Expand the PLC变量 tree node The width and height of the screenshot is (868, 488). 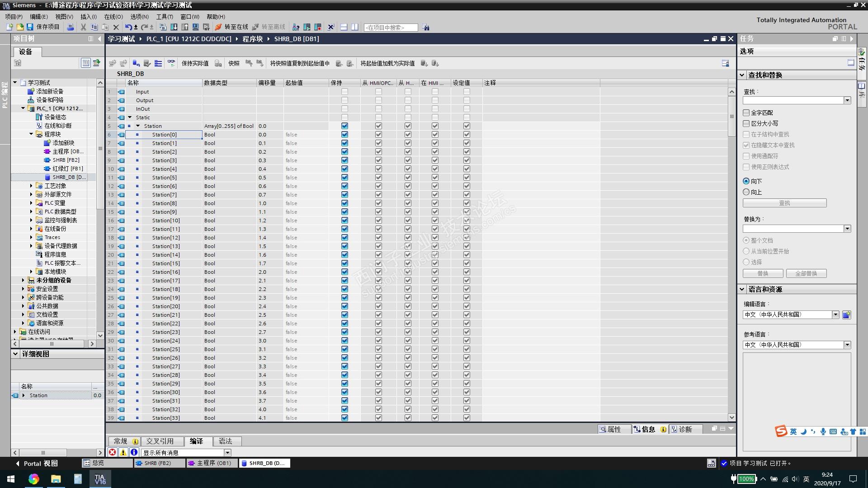31,203
